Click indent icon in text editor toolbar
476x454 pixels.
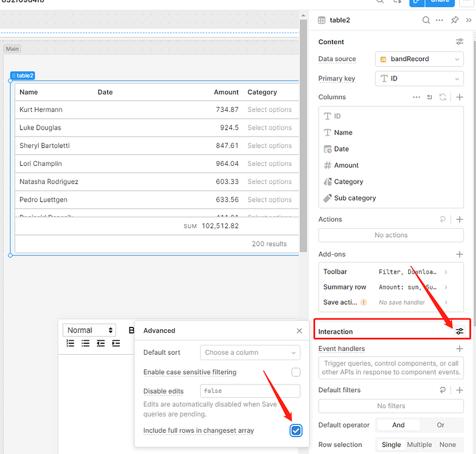click(x=116, y=343)
